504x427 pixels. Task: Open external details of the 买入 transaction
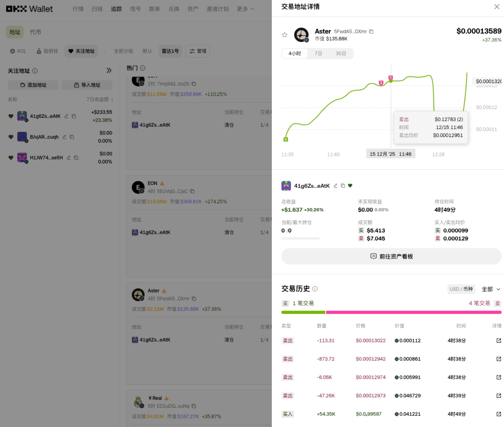pyautogui.click(x=499, y=414)
